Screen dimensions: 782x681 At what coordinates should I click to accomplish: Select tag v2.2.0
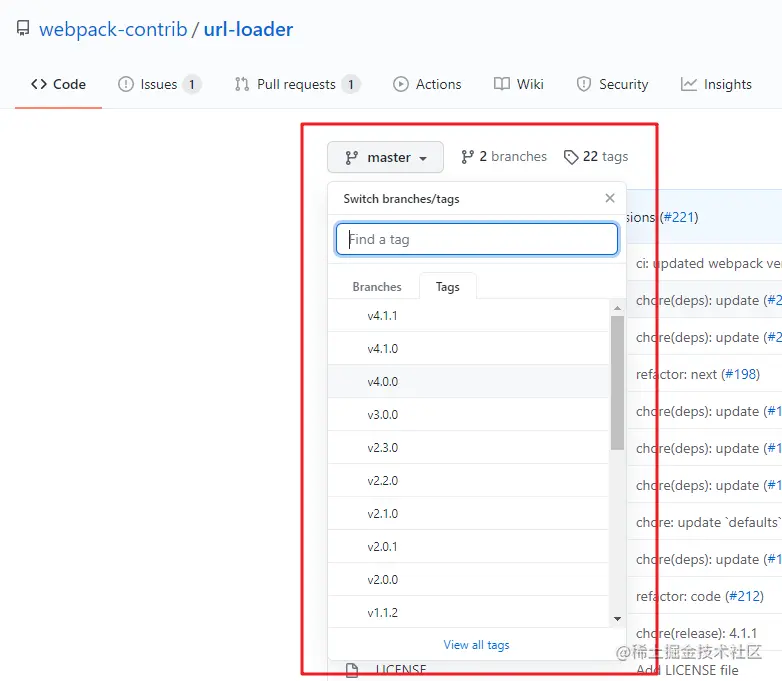point(469,480)
